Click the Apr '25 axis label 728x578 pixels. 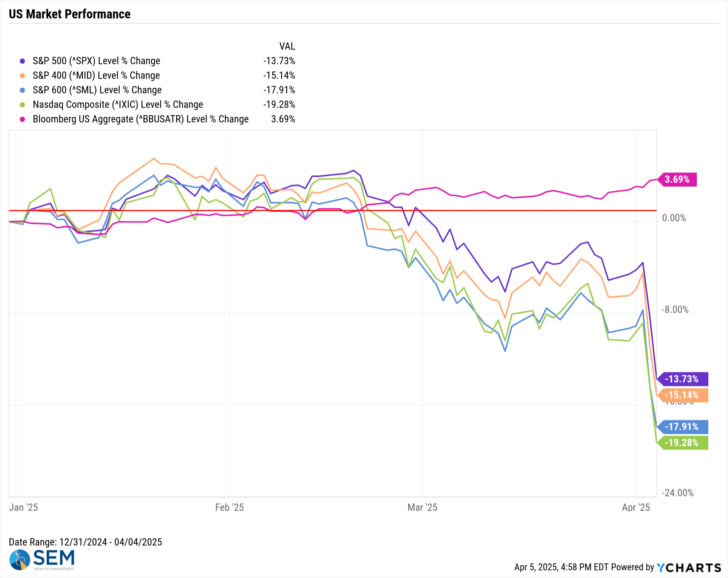pyautogui.click(x=636, y=507)
